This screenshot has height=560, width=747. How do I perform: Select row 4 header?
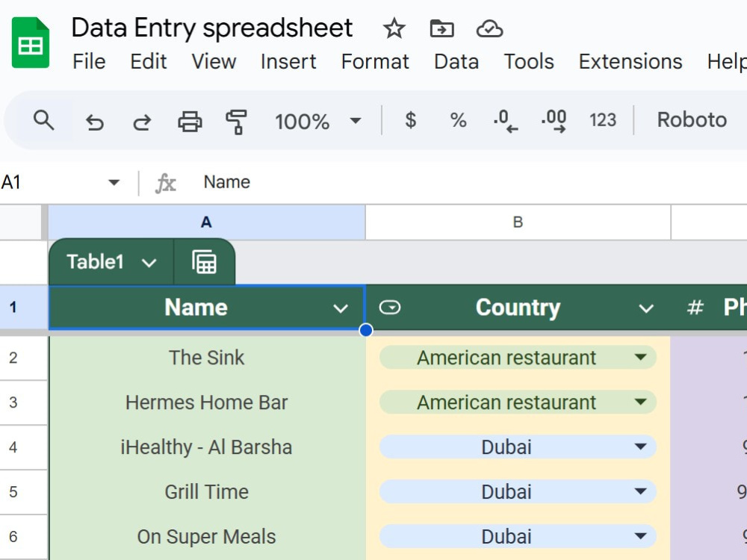[23, 447]
